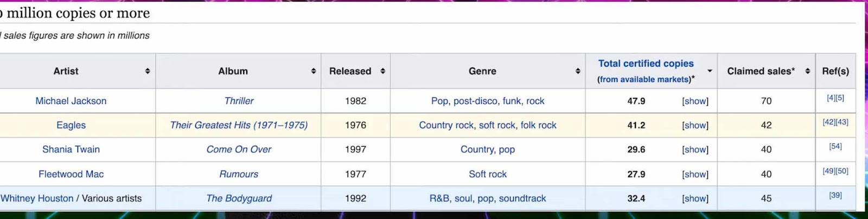The image size is (868, 219).
Task: Open the Country rock genre link
Action: tap(446, 125)
